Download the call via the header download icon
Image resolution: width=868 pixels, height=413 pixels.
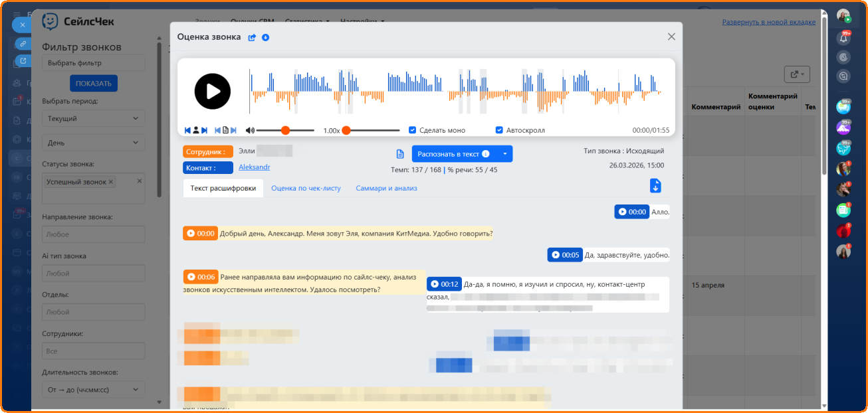(x=266, y=38)
